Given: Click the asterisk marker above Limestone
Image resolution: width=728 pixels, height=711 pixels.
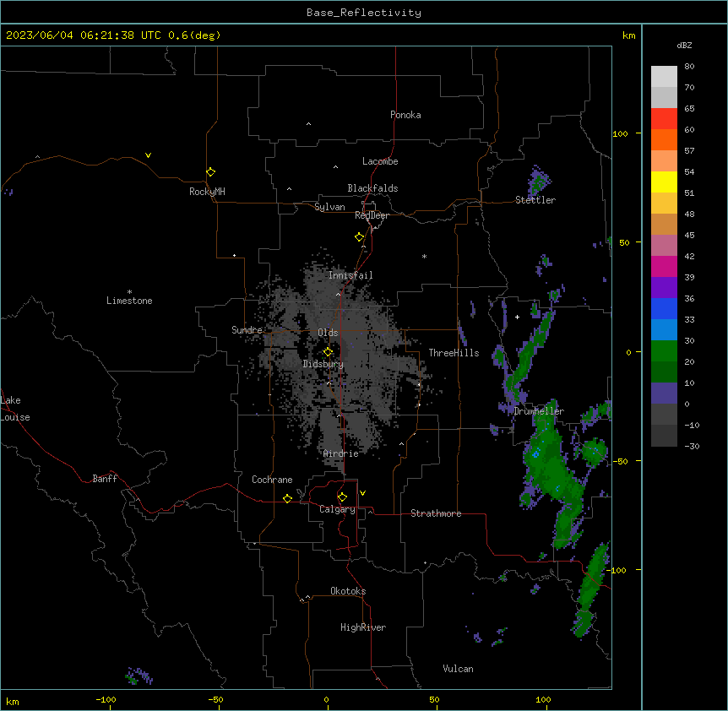Looking at the screenshot, I should click(x=129, y=292).
